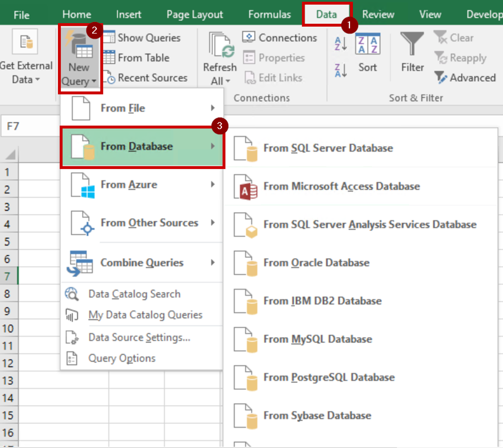Click the Query Options icon
The height and width of the screenshot is (448, 503).
(x=72, y=358)
